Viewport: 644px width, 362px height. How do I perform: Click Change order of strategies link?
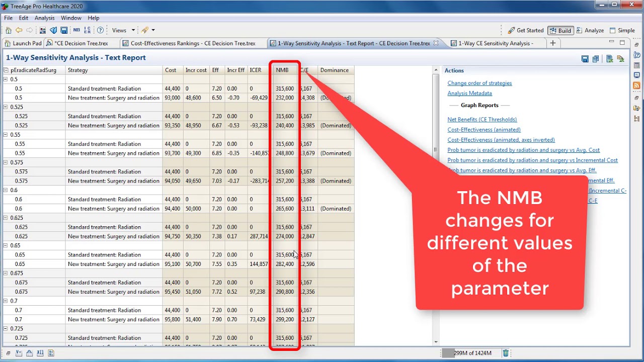click(x=479, y=83)
